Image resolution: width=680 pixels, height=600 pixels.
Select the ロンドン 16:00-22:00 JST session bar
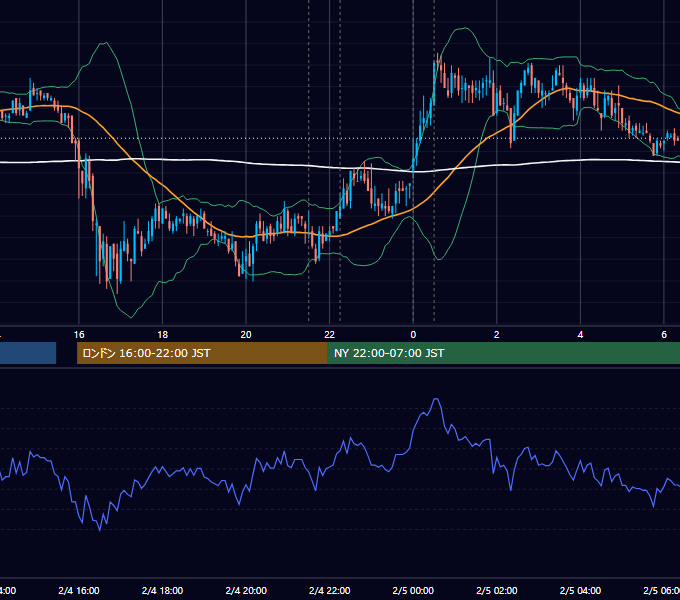[202, 353]
